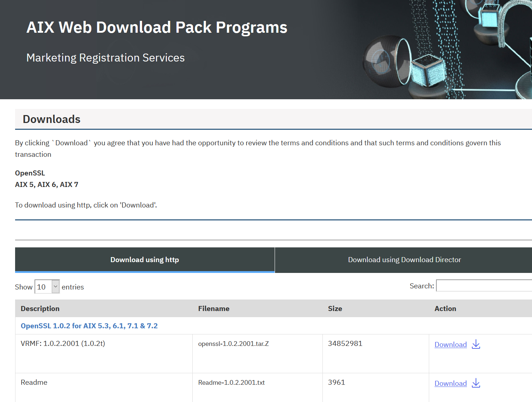Click Marketing Registration Services subtitle
The width and height of the screenshot is (532, 402).
click(105, 58)
